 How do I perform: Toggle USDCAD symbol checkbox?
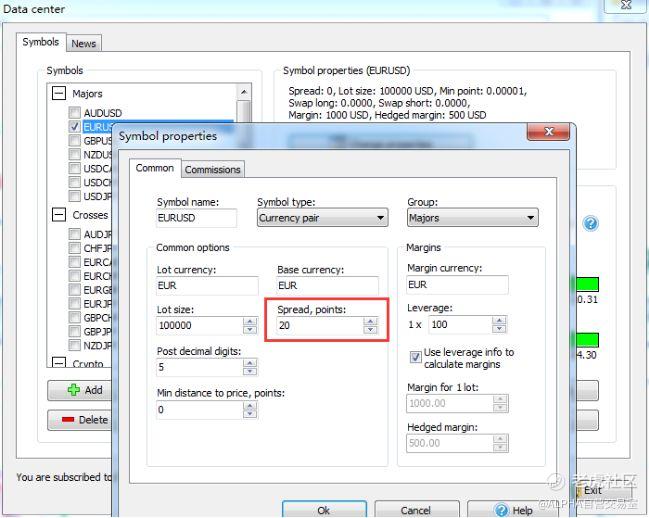pos(75,168)
